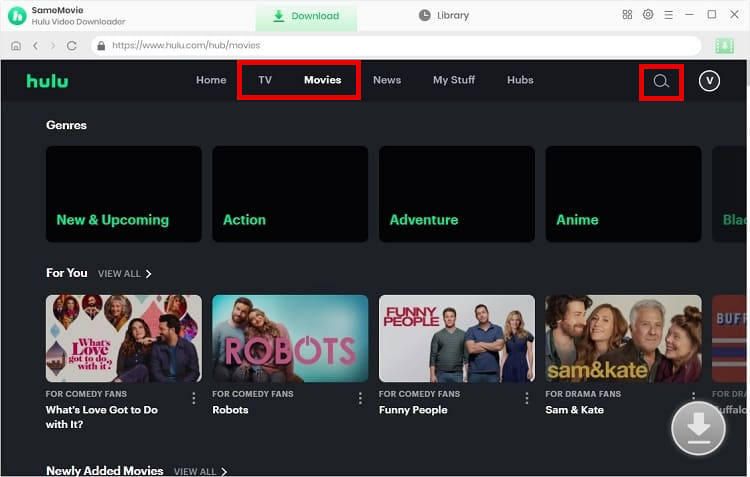Select the Movies nav item
This screenshot has width=750, height=477.
click(x=322, y=80)
